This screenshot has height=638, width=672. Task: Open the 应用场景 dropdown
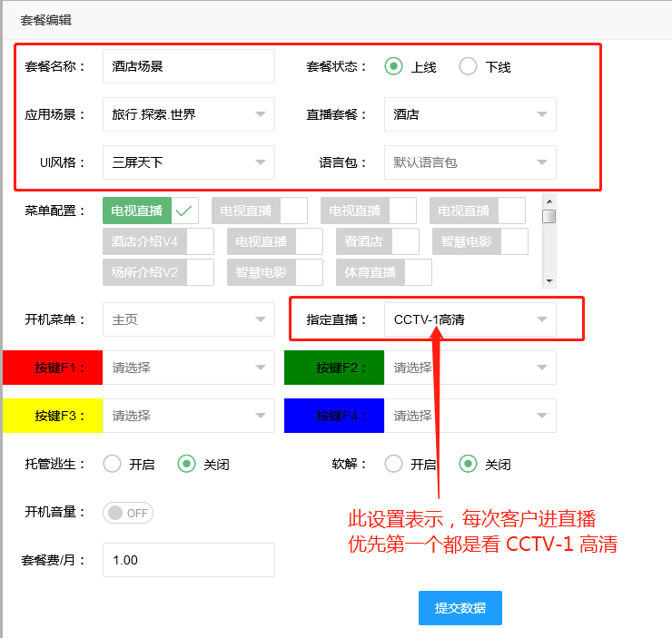[x=188, y=114]
